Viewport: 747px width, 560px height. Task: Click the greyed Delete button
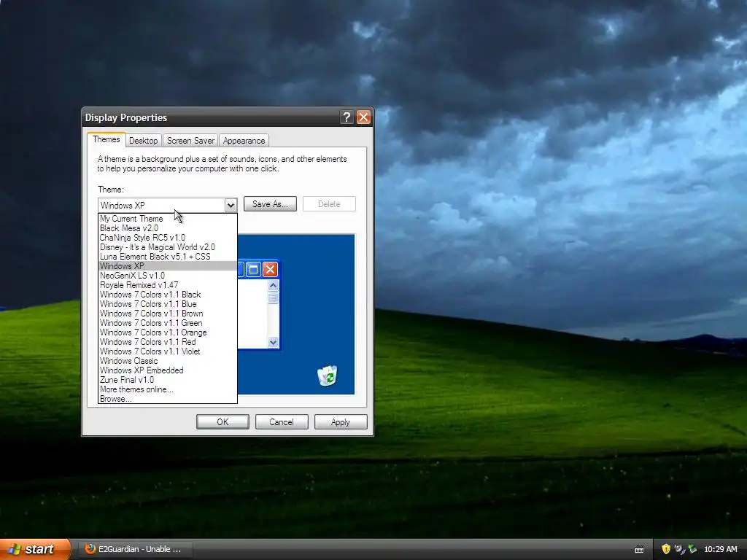[x=329, y=204]
